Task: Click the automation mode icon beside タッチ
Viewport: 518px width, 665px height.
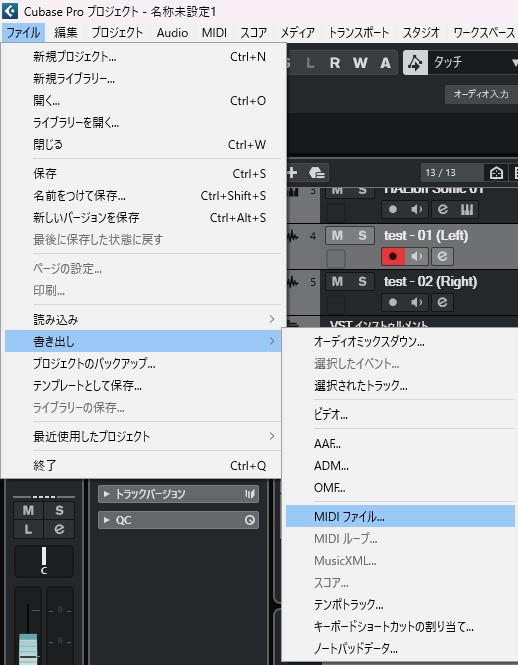Action: tap(415, 63)
